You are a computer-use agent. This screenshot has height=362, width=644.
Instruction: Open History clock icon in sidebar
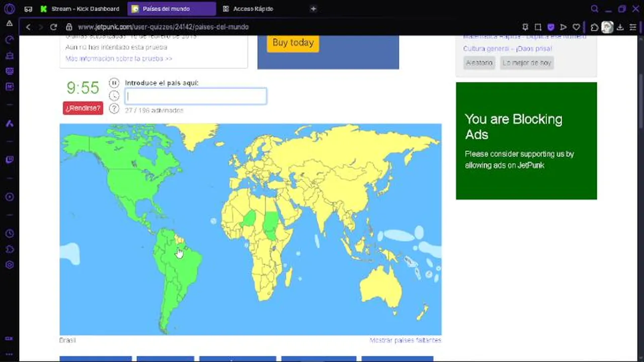point(10,234)
